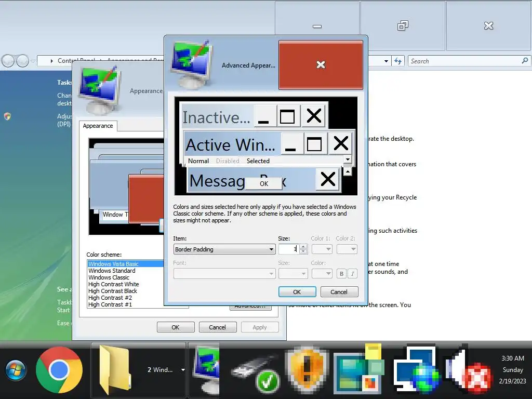This screenshot has height=399, width=532.
Task: Click OK button in Message Box preview
Action: tap(263, 183)
